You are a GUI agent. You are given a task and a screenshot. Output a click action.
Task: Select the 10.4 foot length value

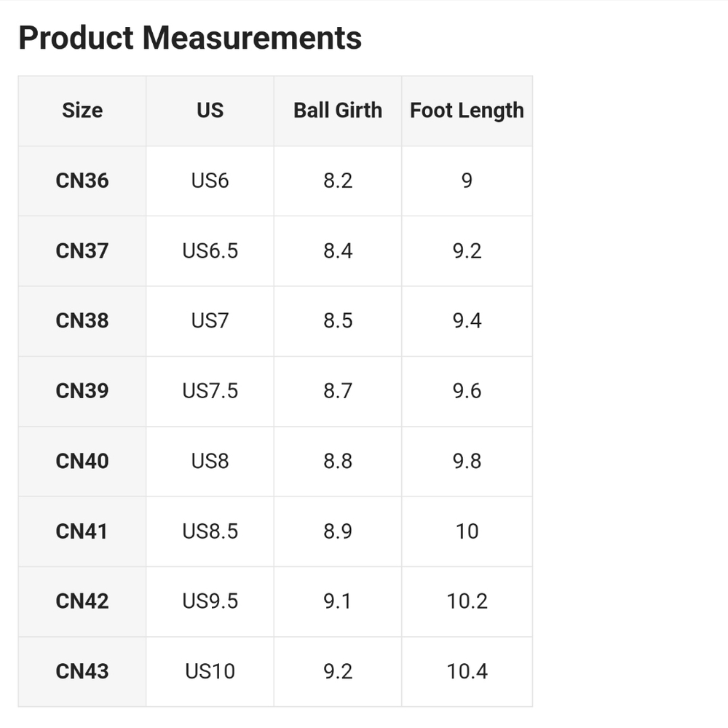[x=467, y=672]
